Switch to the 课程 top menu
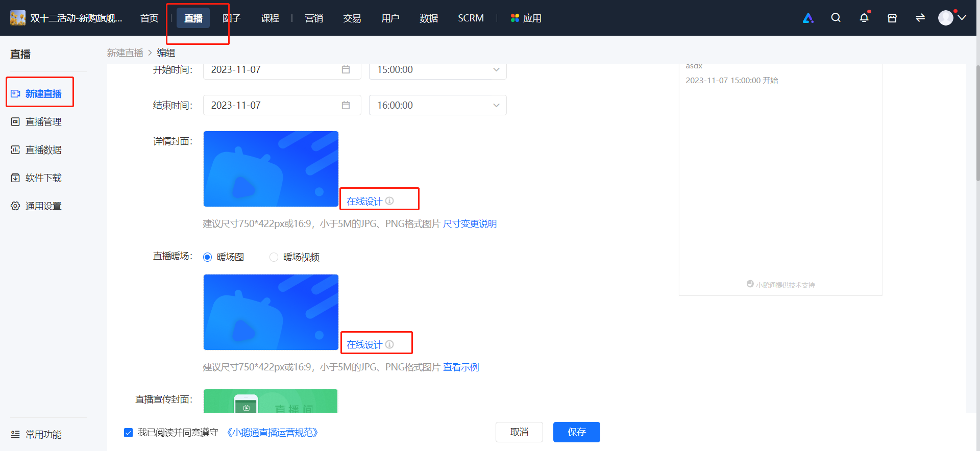 [270, 18]
